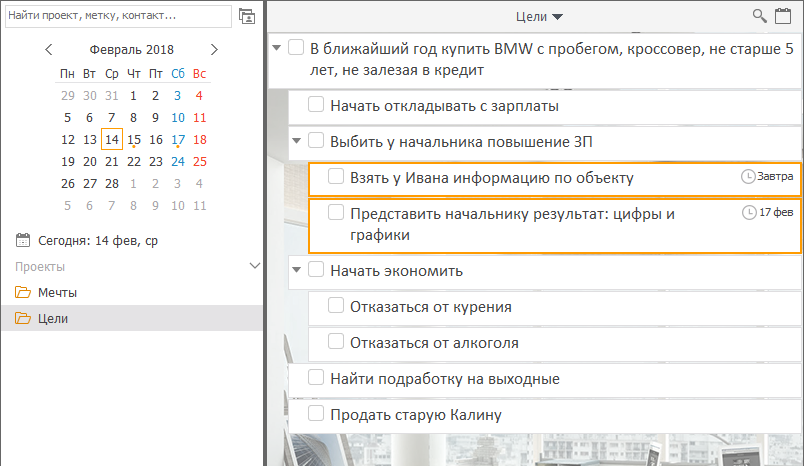Check 'Продать старую Калину' checkbox

316,413
